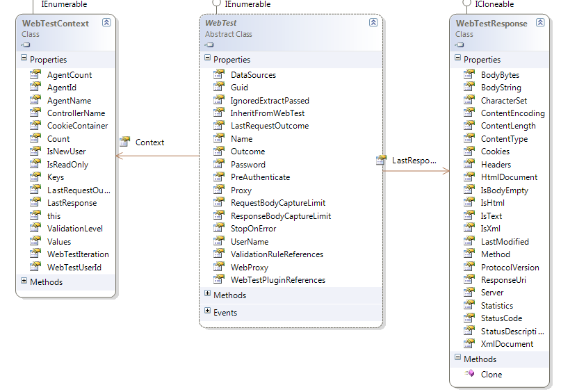The image size is (577, 392).
Task: Click the WebTestUserId property icon
Action: [35, 266]
